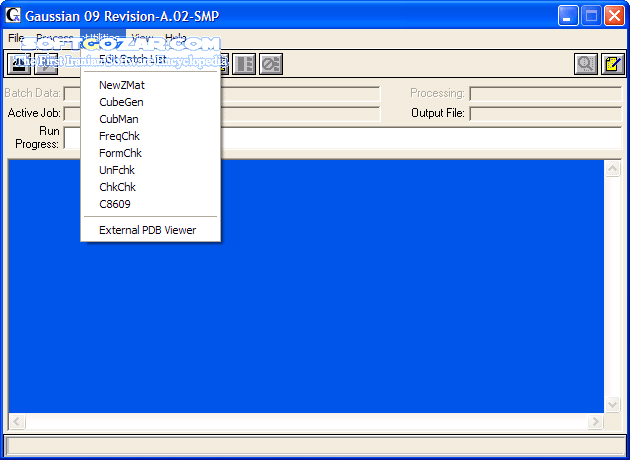Open the yellow notepad editor icon

pos(613,64)
